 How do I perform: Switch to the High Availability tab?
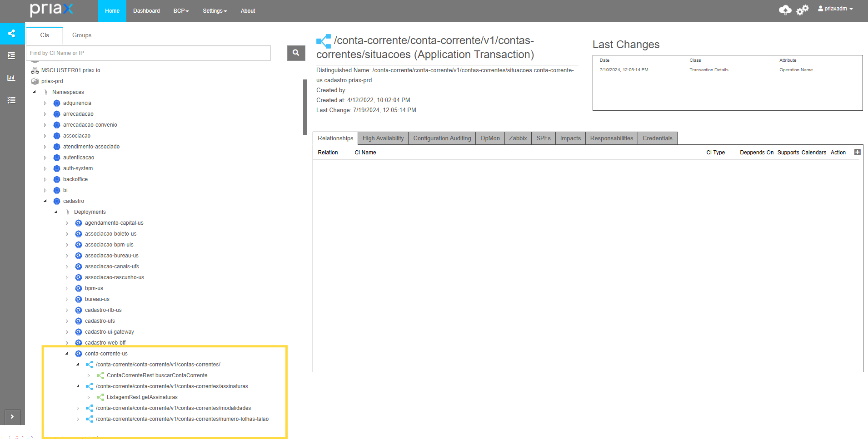click(x=383, y=138)
